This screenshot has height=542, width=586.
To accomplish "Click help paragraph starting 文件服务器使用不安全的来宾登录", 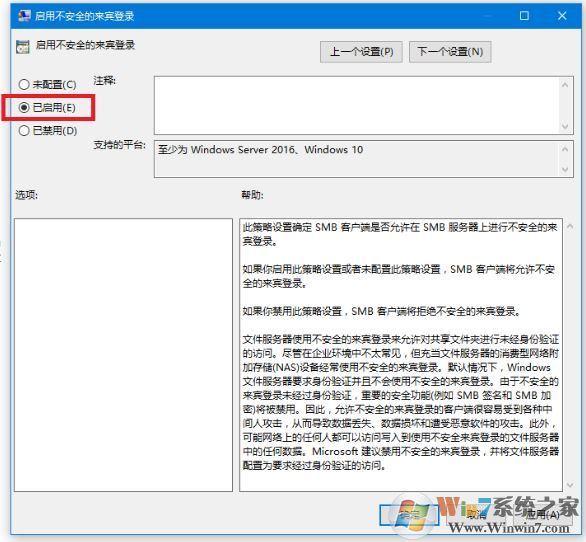I will point(401,402).
